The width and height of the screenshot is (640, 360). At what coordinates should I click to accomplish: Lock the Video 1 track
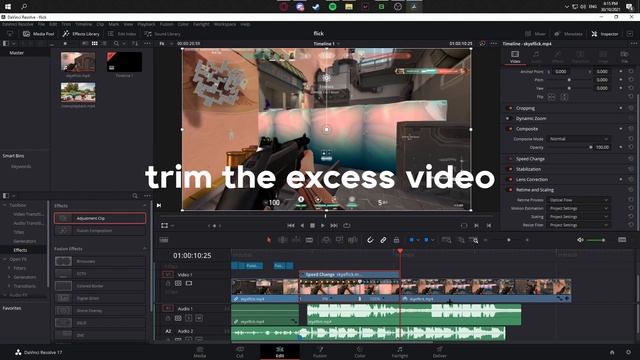tap(168, 283)
